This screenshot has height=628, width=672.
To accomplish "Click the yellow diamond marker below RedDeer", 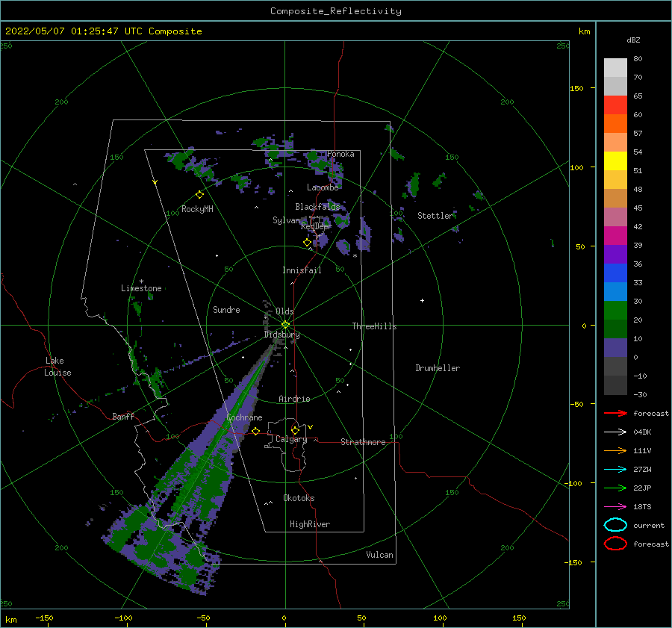I will tap(308, 243).
